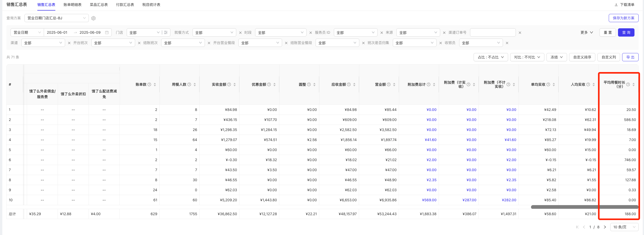Open the 营业日期 type dropdown

(x=27, y=32)
